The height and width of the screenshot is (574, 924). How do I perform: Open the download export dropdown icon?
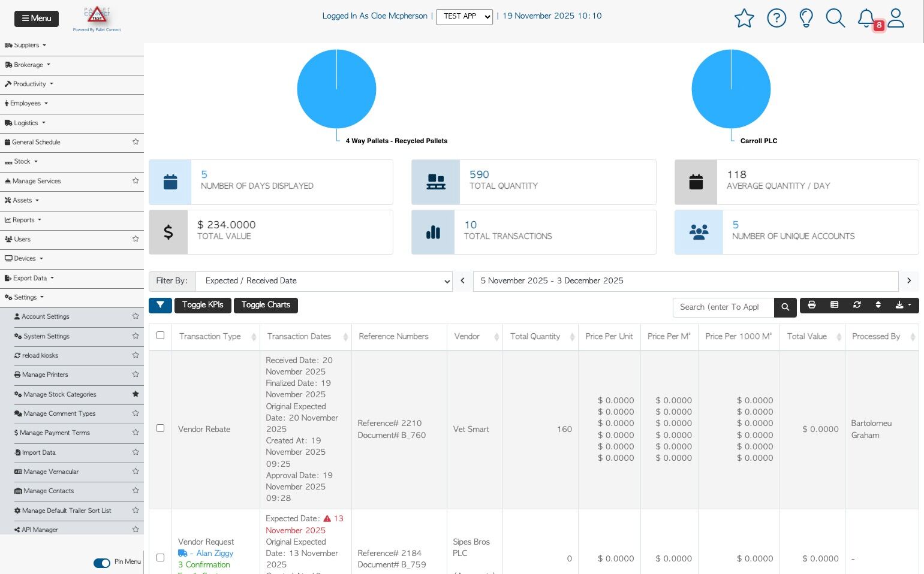pyautogui.click(x=903, y=305)
